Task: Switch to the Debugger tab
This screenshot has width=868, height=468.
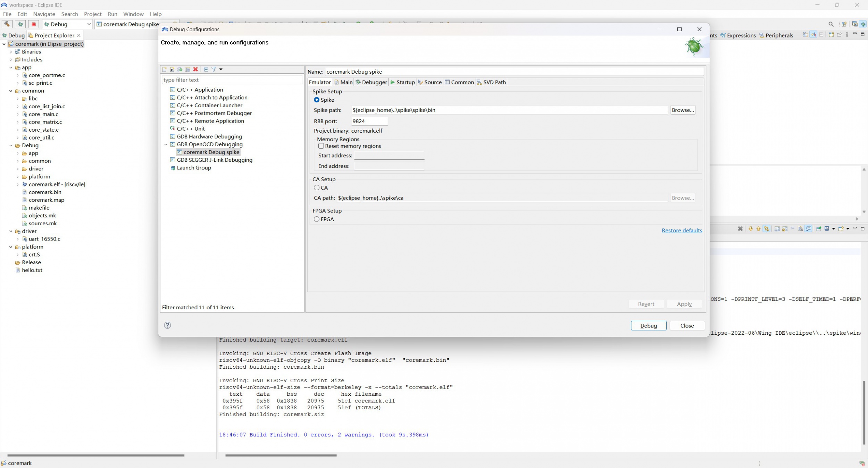Action: [x=371, y=82]
